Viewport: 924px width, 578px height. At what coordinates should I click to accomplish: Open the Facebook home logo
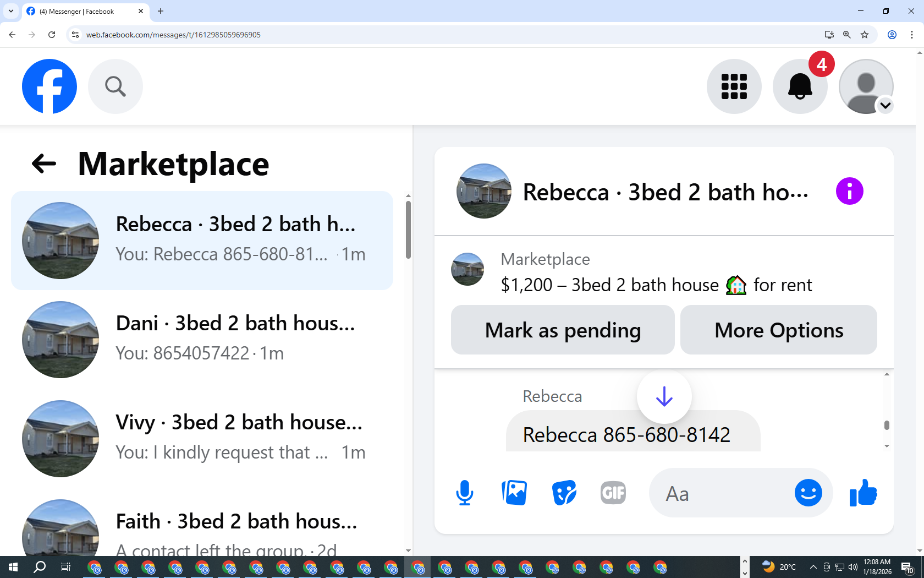(x=50, y=86)
